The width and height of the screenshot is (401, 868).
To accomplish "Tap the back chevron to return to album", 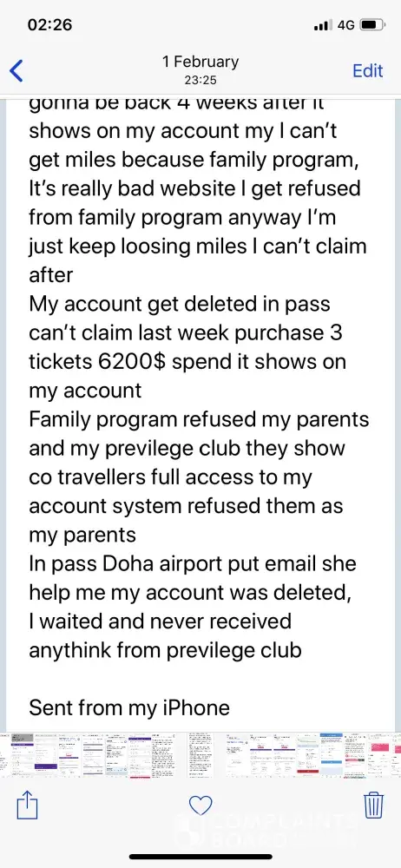I will [x=16, y=71].
